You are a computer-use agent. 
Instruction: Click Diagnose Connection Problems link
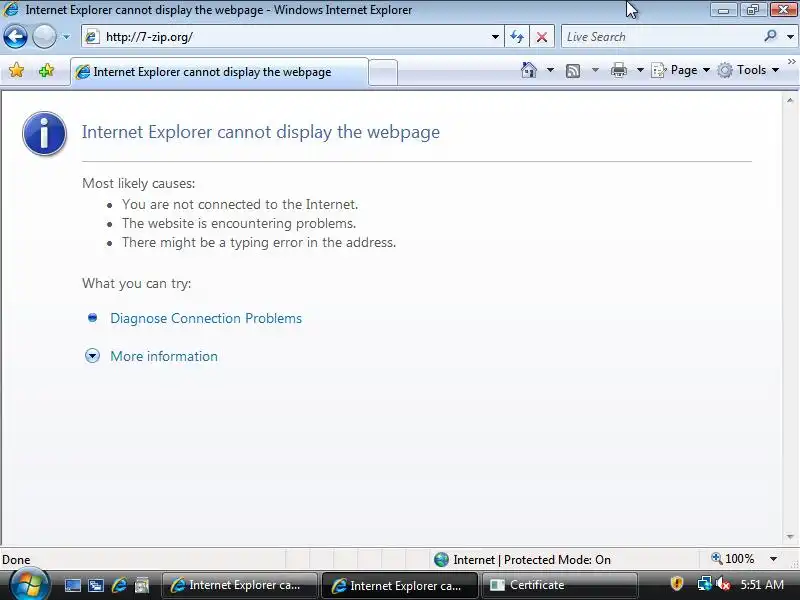(206, 318)
